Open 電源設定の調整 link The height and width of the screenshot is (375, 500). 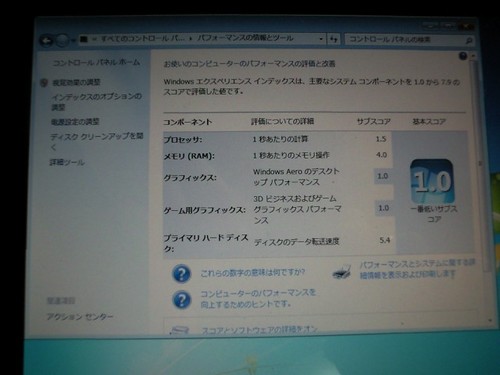[x=75, y=122]
